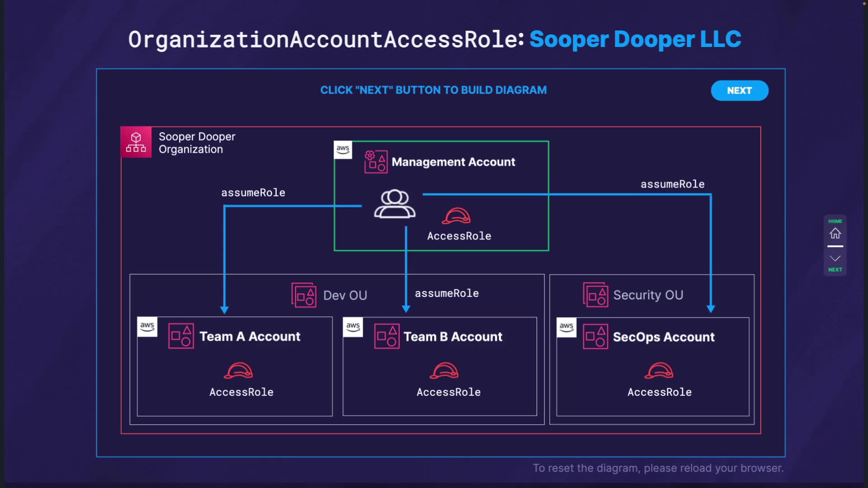Click the Dev OU organizational unit icon
Screen dimensions: 868x488
pos(304,295)
